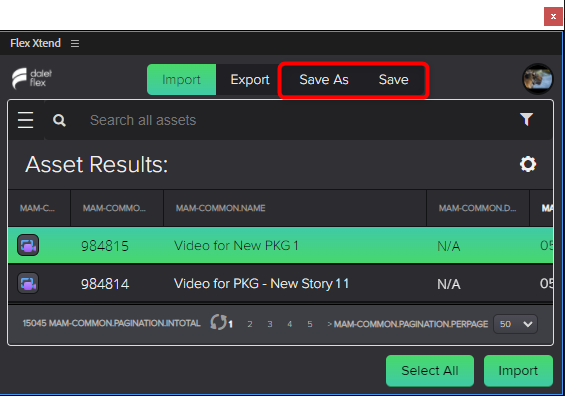Image resolution: width=565 pixels, height=396 pixels.
Task: Expand the 50 per page dropdown
Action: coord(516,324)
